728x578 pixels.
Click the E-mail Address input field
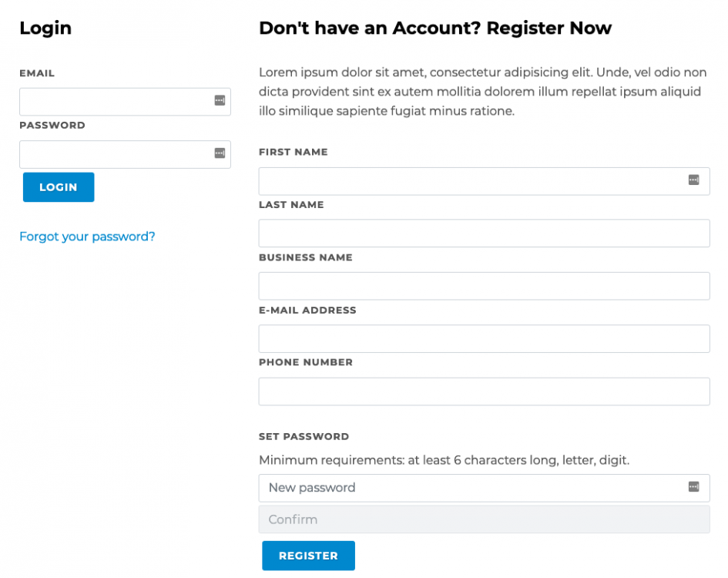coord(462,338)
